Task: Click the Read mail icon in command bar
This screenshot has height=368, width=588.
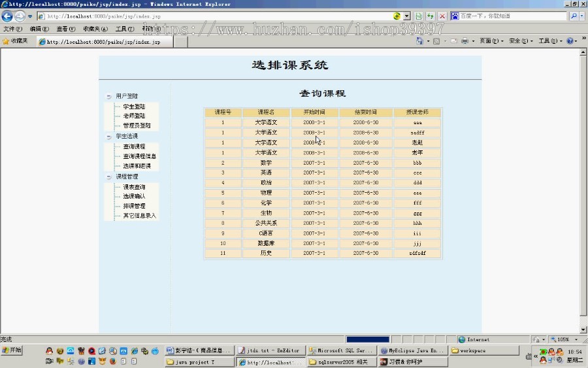Action: pyautogui.click(x=454, y=41)
